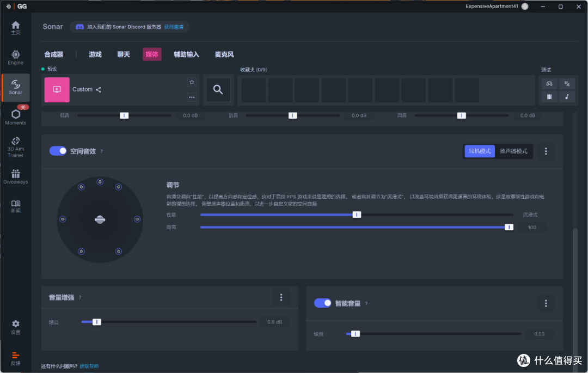Screen dimensions: 588x373
Task: Click the Discord logo icon in the banner
Action: point(79,27)
